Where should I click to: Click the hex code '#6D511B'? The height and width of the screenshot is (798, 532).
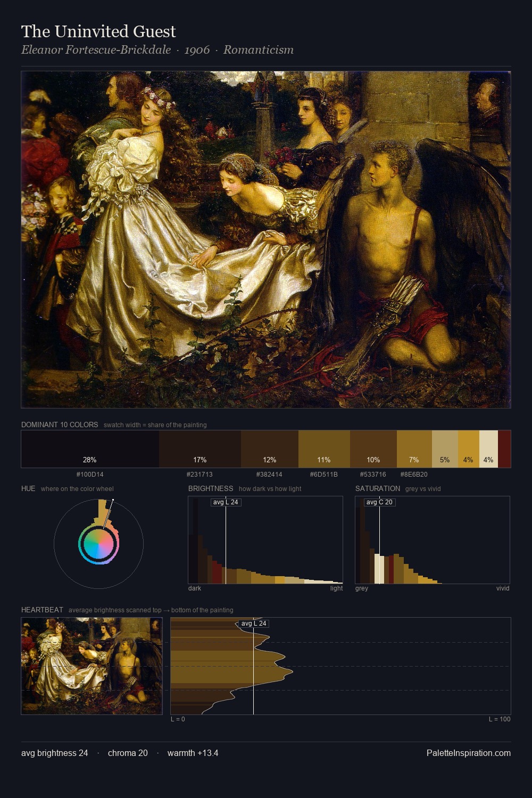[x=324, y=475]
